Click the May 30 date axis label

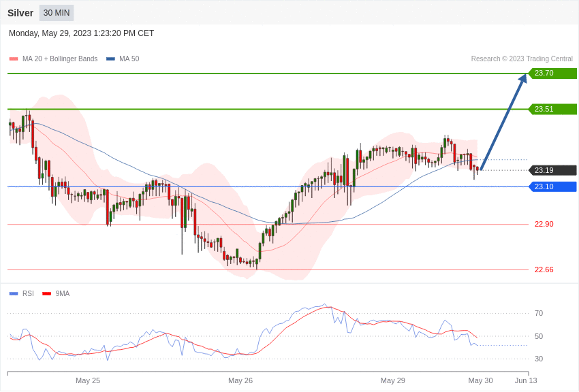[480, 380]
